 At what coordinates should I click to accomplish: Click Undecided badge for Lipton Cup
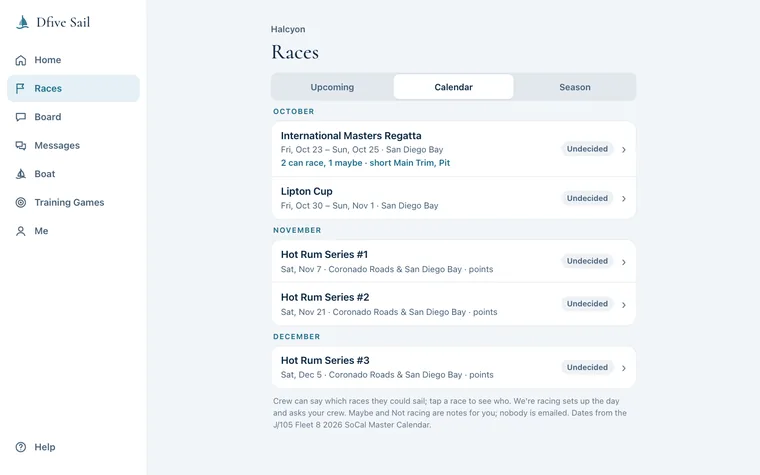point(587,198)
